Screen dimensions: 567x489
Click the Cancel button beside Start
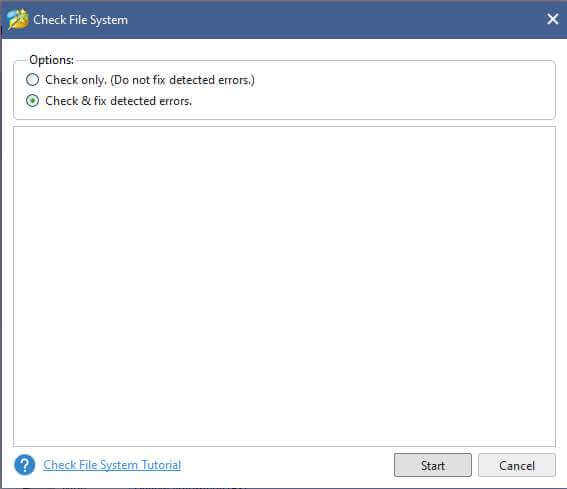coord(516,465)
